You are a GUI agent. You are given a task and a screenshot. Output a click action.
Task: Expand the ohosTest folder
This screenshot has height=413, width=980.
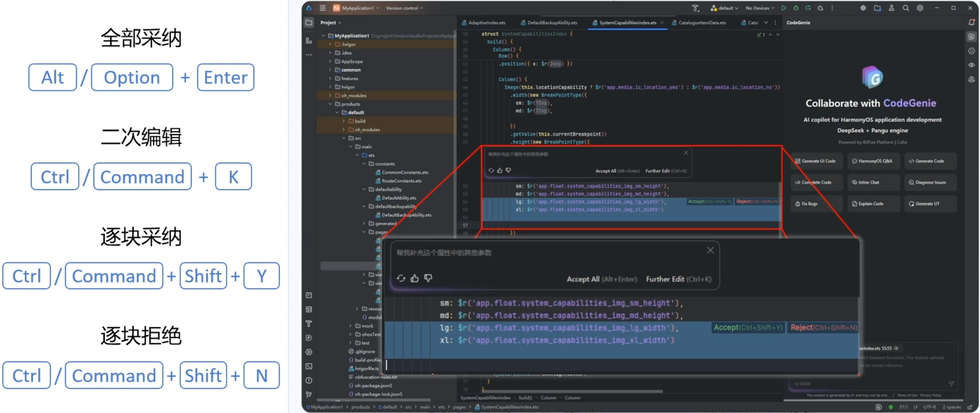pyautogui.click(x=350, y=334)
